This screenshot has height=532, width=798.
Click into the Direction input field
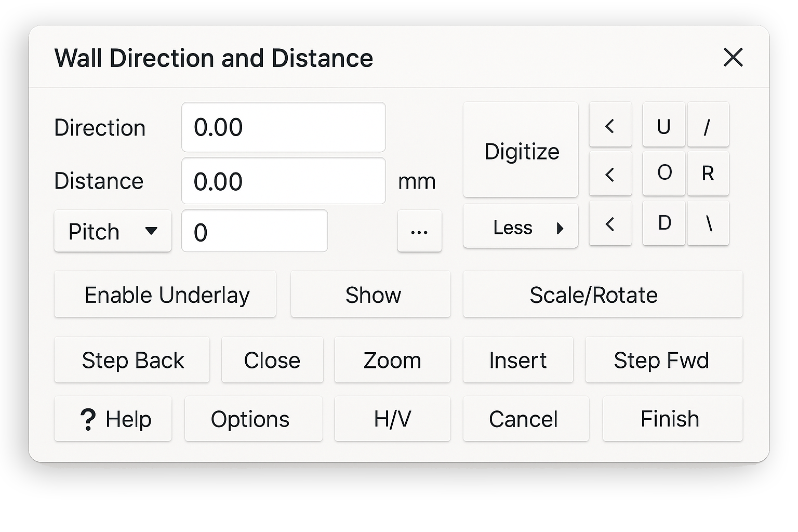point(283,127)
